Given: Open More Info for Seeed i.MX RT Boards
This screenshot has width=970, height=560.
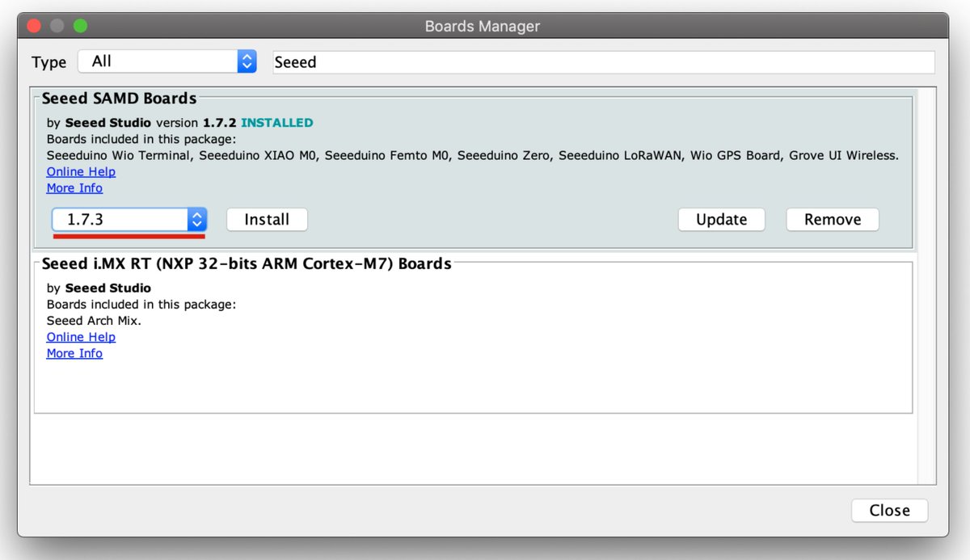Looking at the screenshot, I should [x=74, y=353].
